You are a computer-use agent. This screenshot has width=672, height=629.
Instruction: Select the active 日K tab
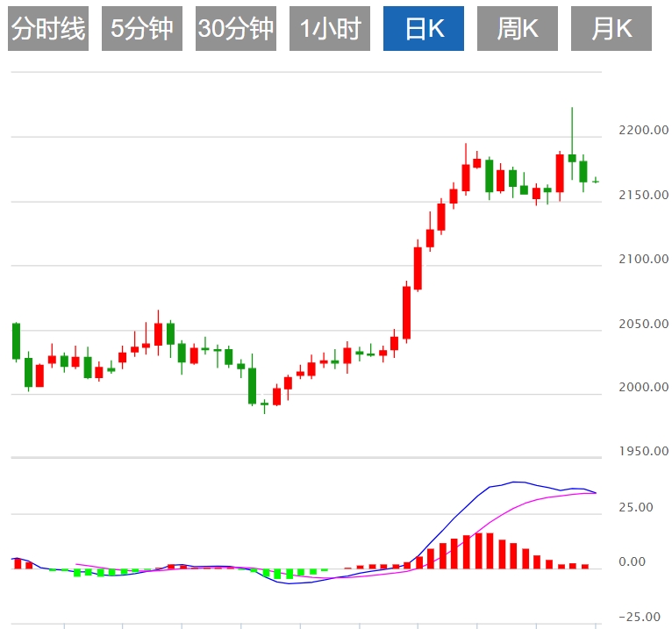424,29
